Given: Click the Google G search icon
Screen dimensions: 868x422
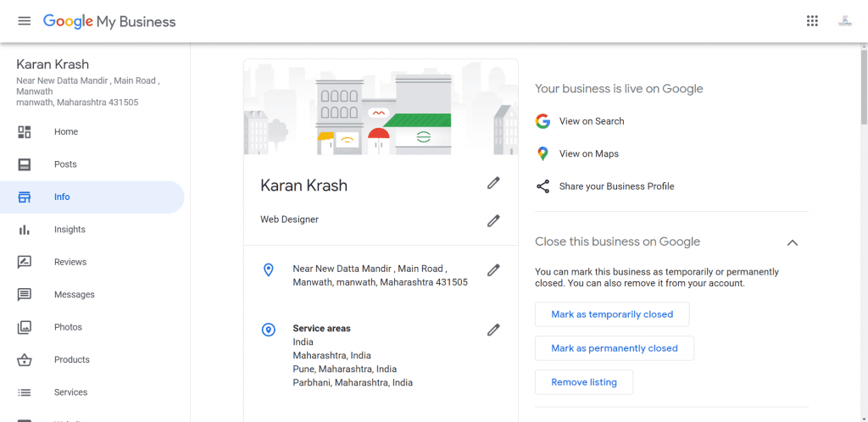Looking at the screenshot, I should [542, 121].
